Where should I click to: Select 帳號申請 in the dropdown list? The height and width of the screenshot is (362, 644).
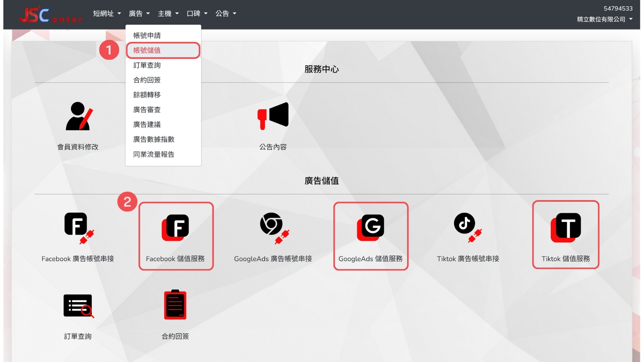(x=147, y=36)
